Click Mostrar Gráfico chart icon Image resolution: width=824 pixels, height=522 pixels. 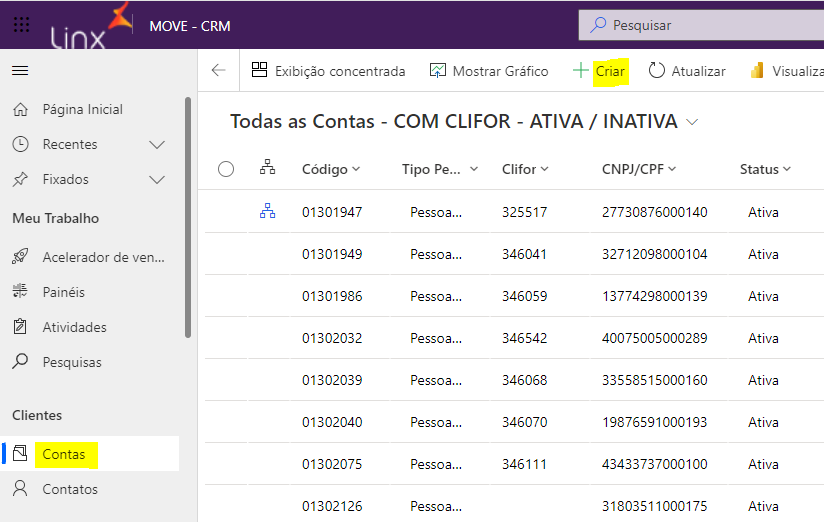(x=438, y=71)
